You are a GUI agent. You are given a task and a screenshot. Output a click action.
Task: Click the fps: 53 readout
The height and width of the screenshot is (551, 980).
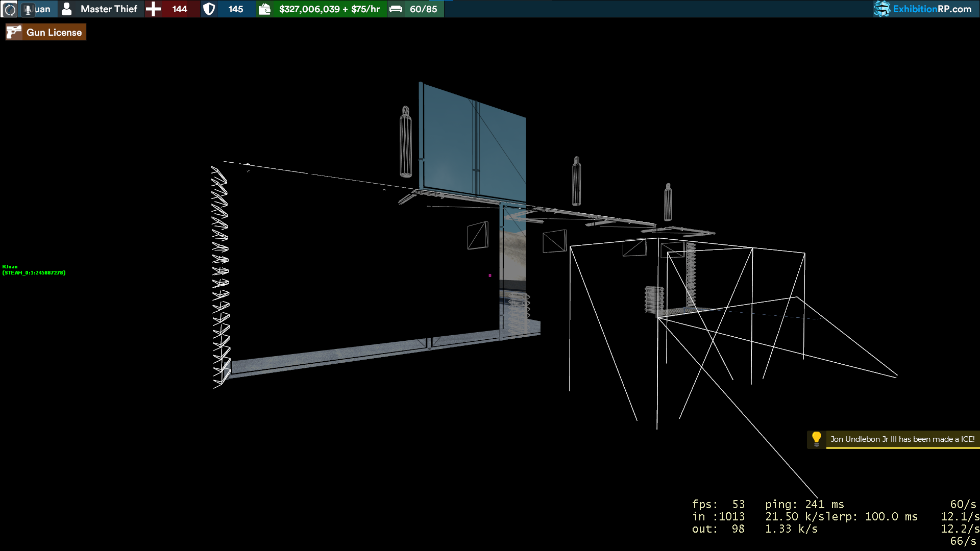point(718,504)
